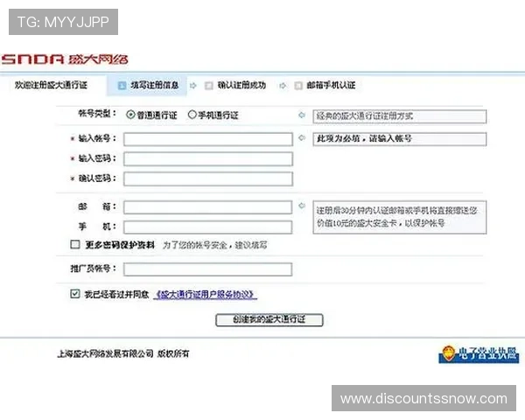
Task: Click the 确认注册成功 step icon
Action: coord(209,86)
